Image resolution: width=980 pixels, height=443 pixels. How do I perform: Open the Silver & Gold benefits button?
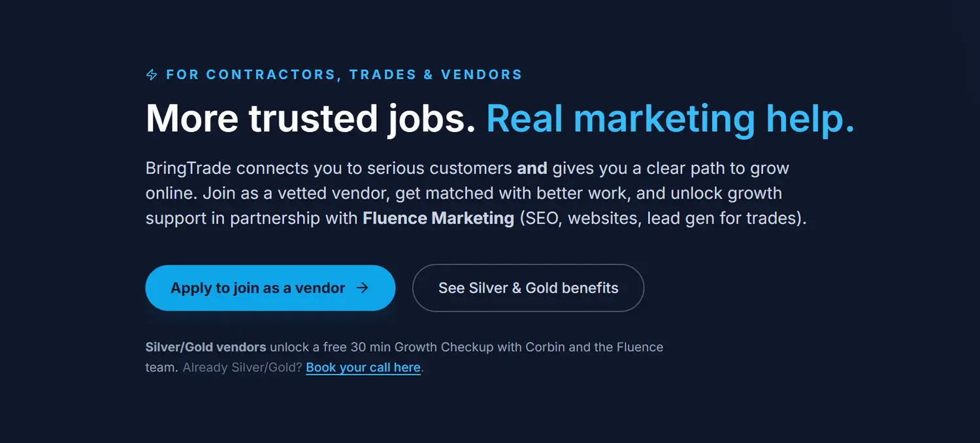click(x=528, y=288)
